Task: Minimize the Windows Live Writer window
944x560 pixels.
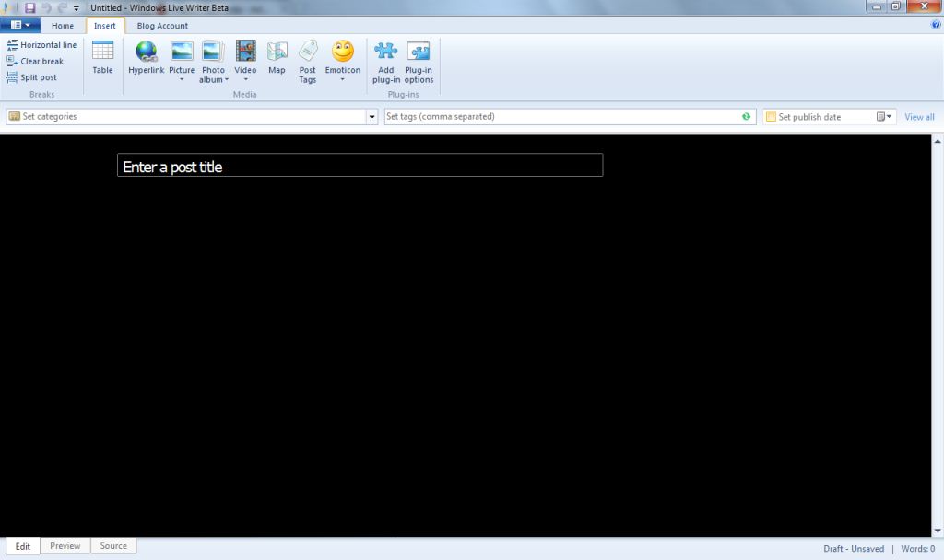Action: [877, 6]
